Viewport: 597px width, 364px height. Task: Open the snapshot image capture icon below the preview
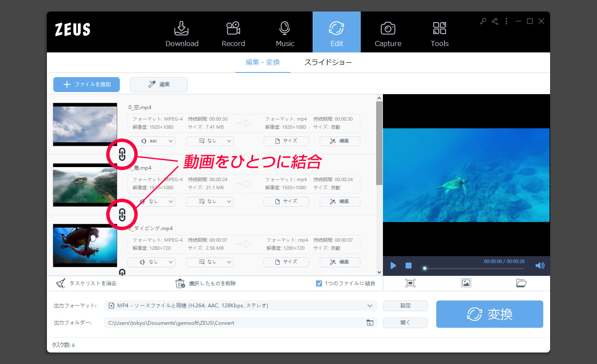466,283
